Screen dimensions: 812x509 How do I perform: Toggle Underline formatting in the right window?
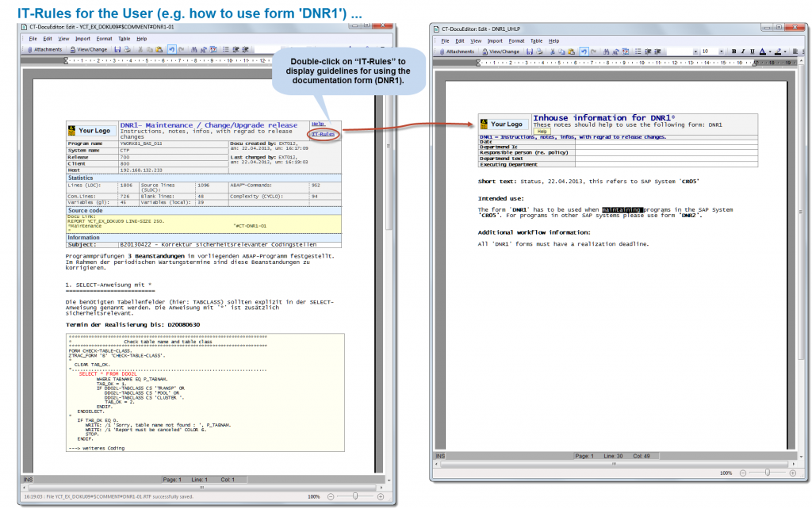(x=751, y=52)
